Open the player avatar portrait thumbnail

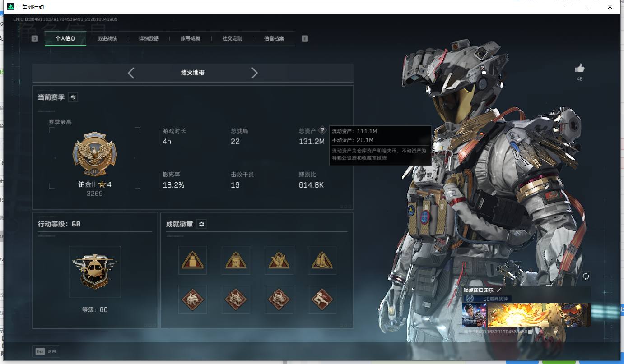pos(474,315)
